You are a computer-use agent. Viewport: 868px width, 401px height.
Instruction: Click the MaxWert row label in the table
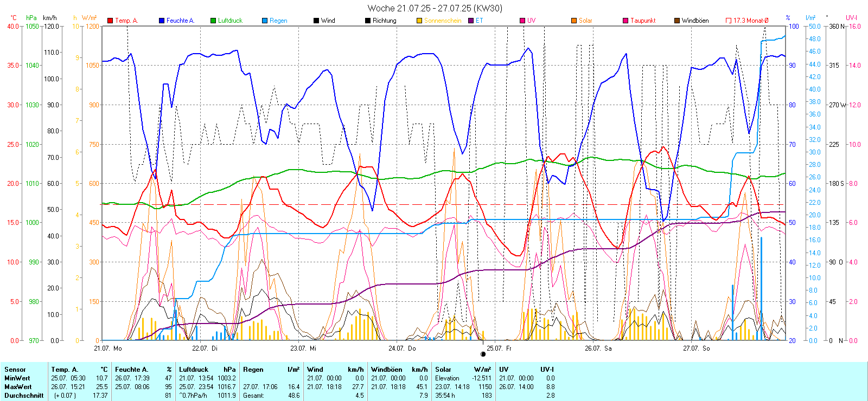(18, 387)
